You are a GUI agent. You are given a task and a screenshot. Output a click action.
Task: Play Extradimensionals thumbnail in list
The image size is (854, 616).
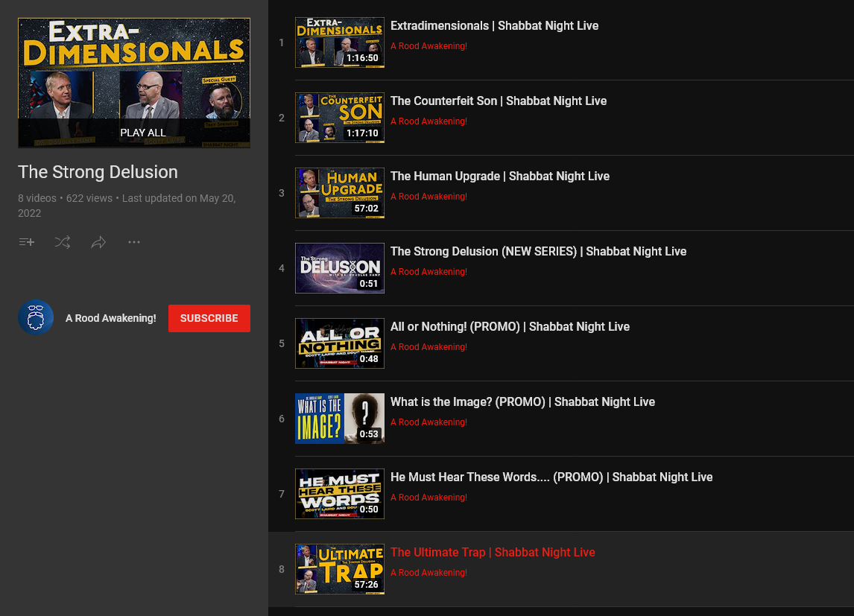click(340, 42)
